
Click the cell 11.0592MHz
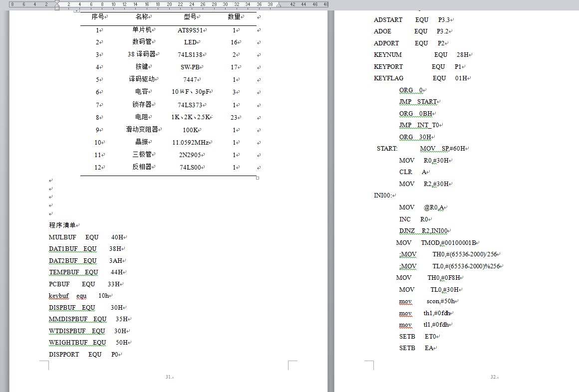click(x=191, y=143)
